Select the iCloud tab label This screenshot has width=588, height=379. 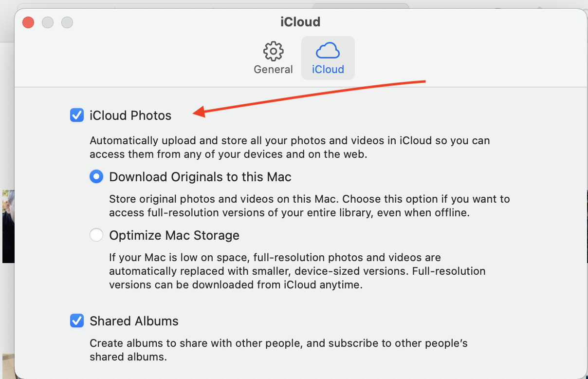(x=328, y=69)
